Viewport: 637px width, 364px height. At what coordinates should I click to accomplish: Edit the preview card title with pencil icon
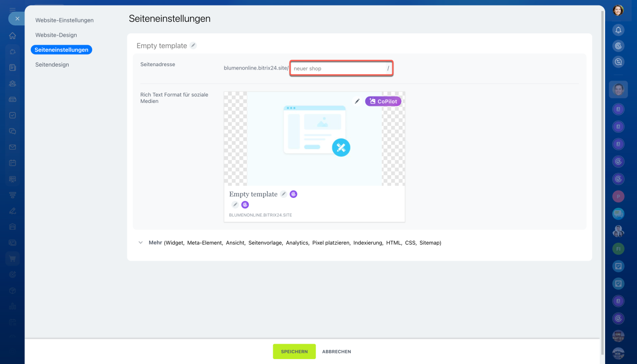[283, 194]
